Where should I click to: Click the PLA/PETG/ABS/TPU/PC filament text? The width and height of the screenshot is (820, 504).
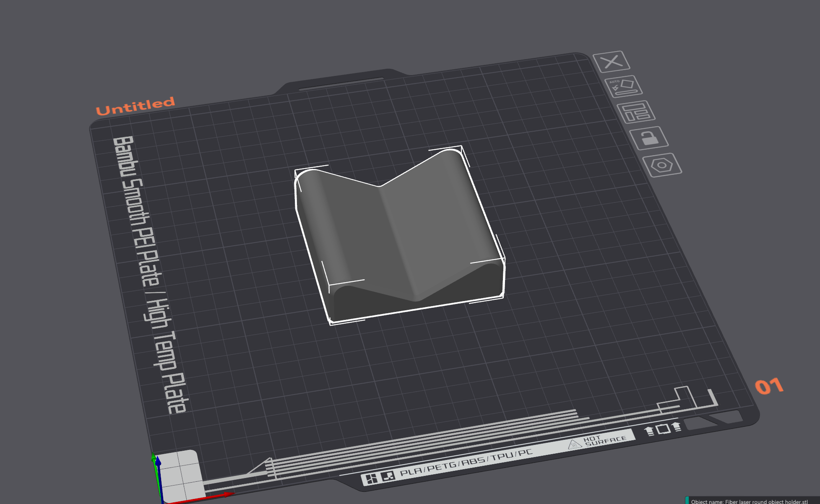tap(466, 463)
